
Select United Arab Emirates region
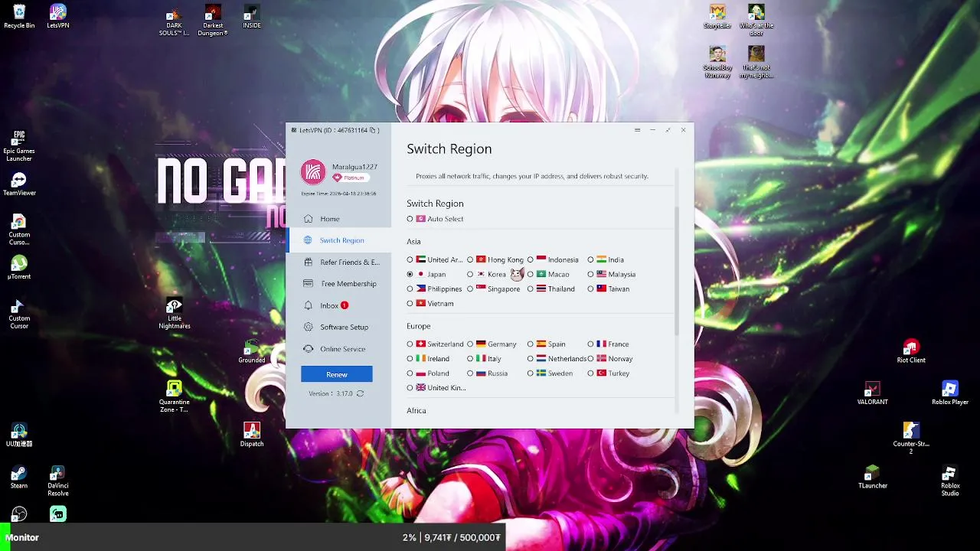(435, 259)
